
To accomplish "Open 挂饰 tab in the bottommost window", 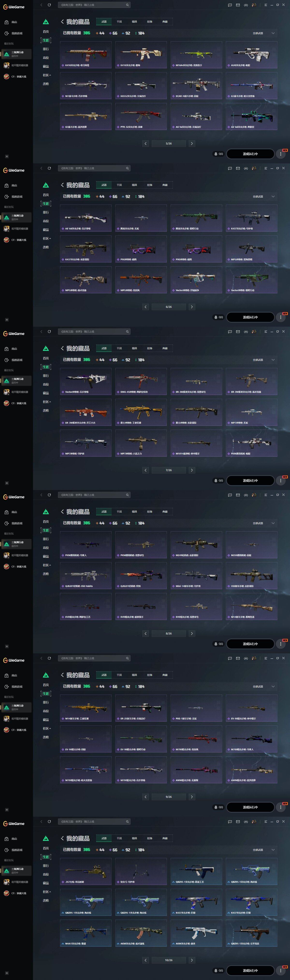I will click(x=149, y=838).
